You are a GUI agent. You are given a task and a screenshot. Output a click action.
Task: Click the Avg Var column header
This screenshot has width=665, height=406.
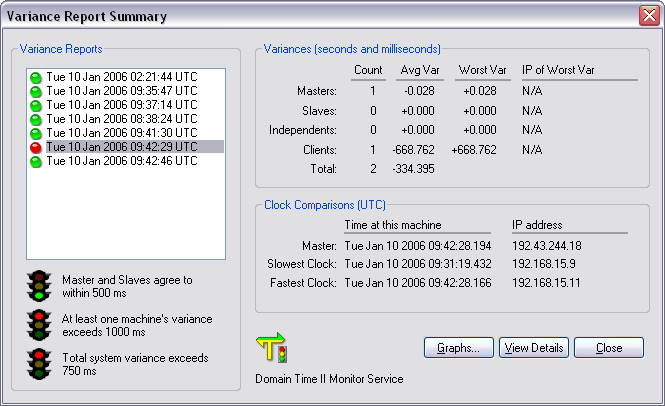click(420, 70)
